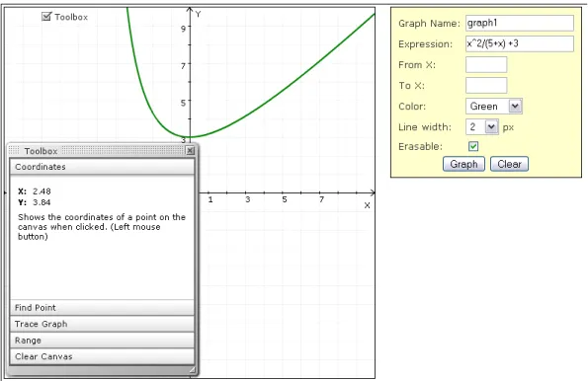This screenshot has height=381, width=588.
Task: Click the Y value 3.84
Action: (42, 202)
